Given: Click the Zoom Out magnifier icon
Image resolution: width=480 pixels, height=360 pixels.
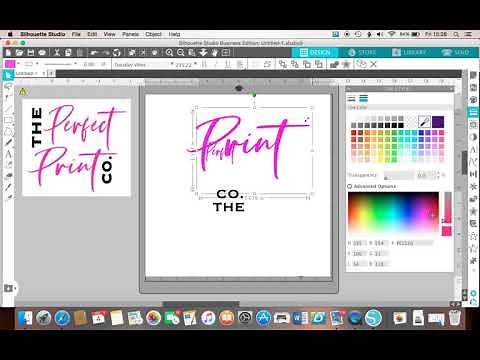Looking at the screenshot, I should click(x=181, y=52).
